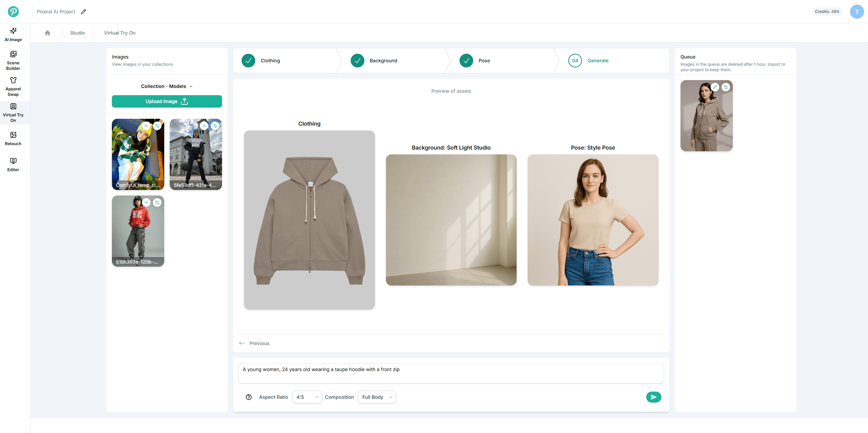Click the Upload Image button

[x=167, y=101]
